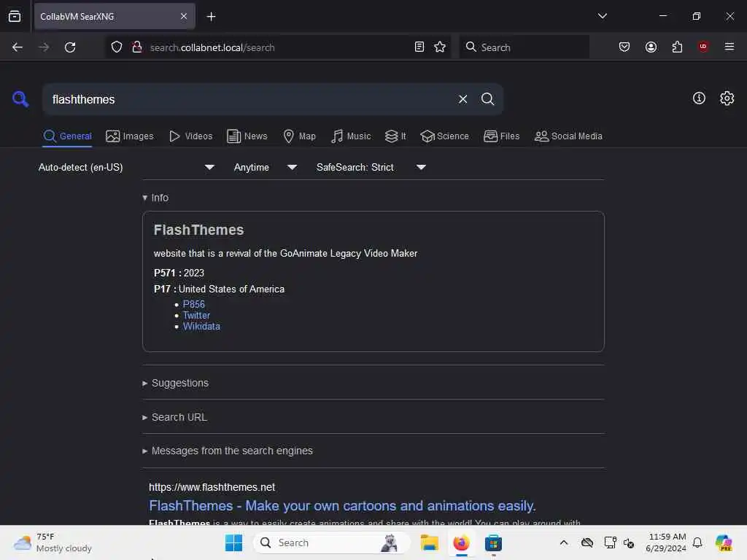Toggle reader view
Image resolution: width=747 pixels, height=560 pixels.
tap(419, 47)
